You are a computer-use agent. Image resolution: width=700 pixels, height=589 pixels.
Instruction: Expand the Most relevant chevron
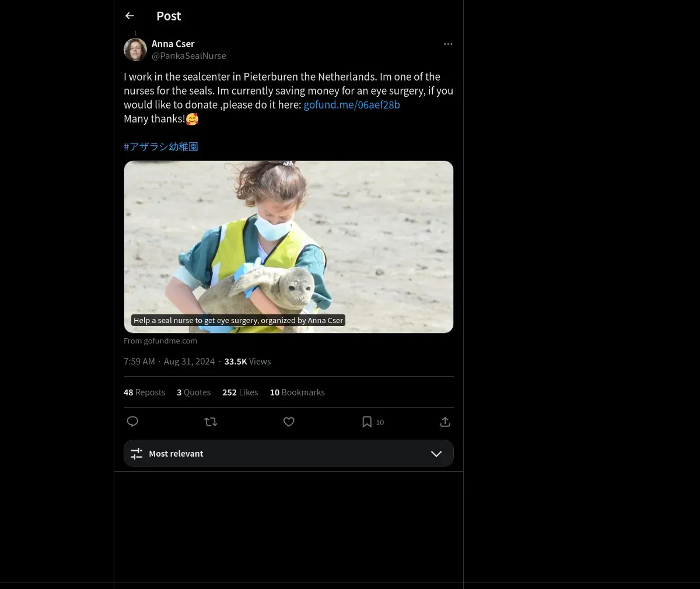tap(436, 454)
